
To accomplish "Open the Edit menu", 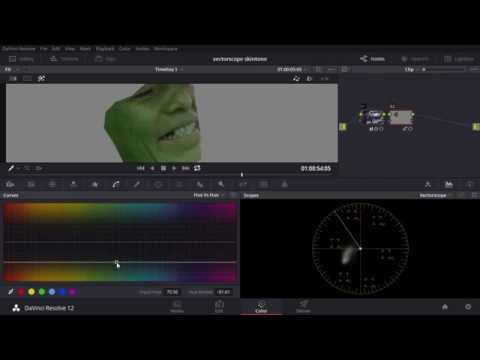I will [x=56, y=49].
